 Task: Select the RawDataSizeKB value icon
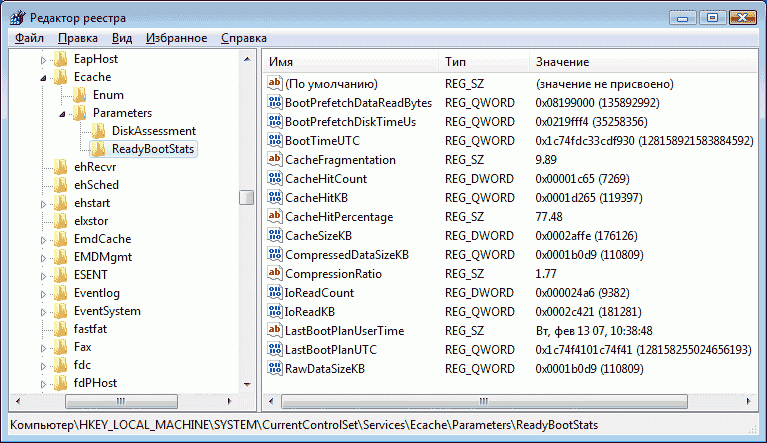point(274,368)
